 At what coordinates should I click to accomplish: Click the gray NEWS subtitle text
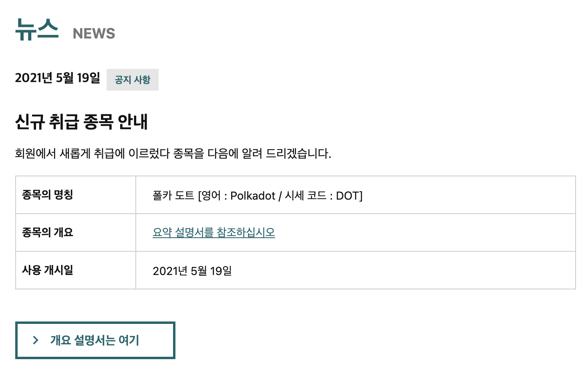click(94, 34)
